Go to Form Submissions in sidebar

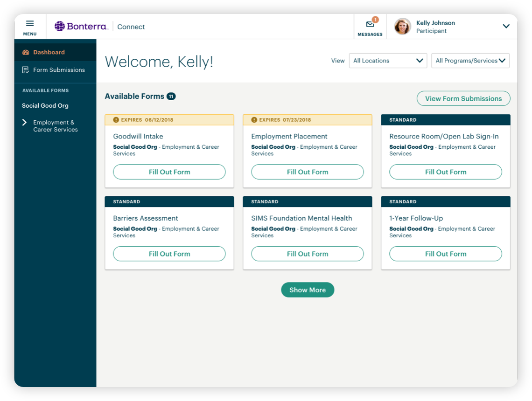[59, 70]
